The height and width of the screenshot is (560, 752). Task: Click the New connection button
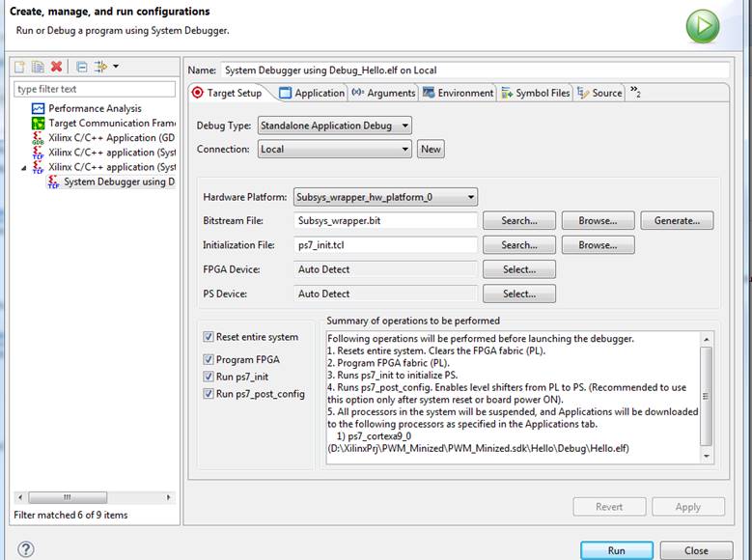431,150
